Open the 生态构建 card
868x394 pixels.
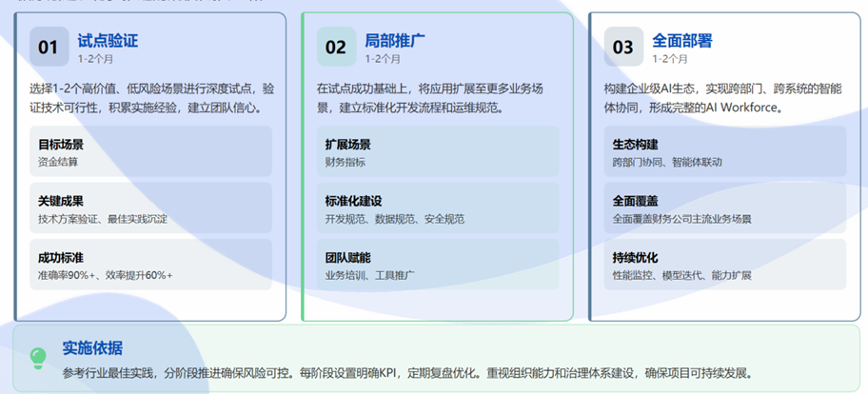725,151
